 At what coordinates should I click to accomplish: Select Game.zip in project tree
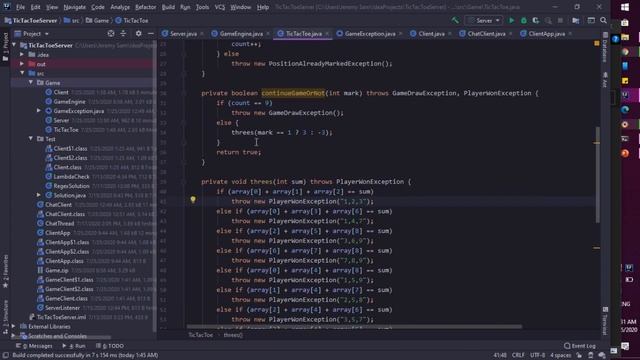57,270
